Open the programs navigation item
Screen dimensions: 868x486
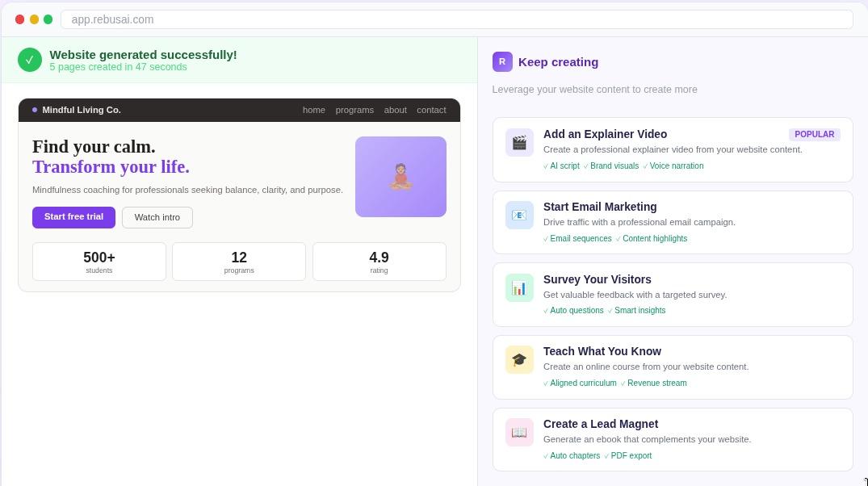click(x=354, y=110)
